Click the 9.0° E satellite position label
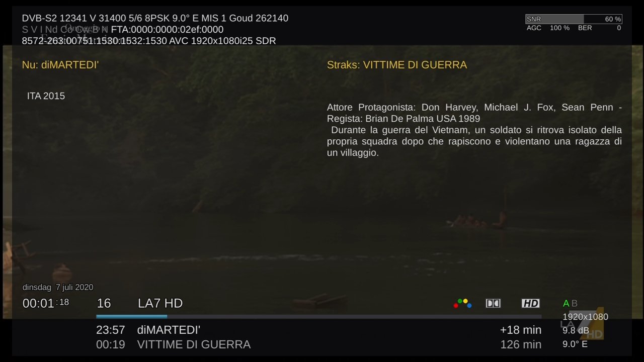 pyautogui.click(x=575, y=344)
